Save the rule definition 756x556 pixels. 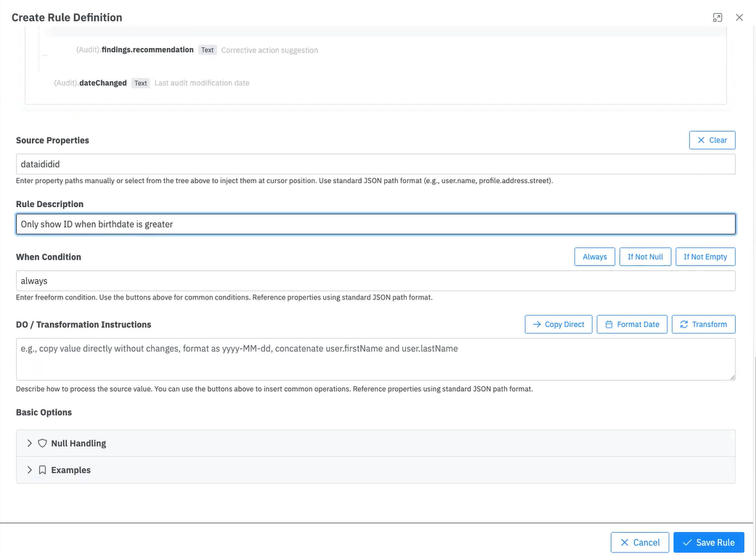(x=708, y=542)
